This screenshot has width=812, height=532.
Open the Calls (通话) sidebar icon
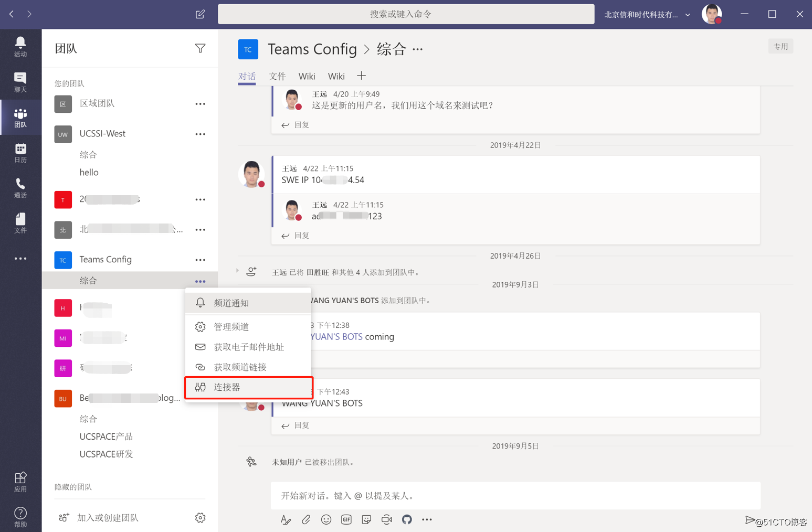tap(20, 188)
